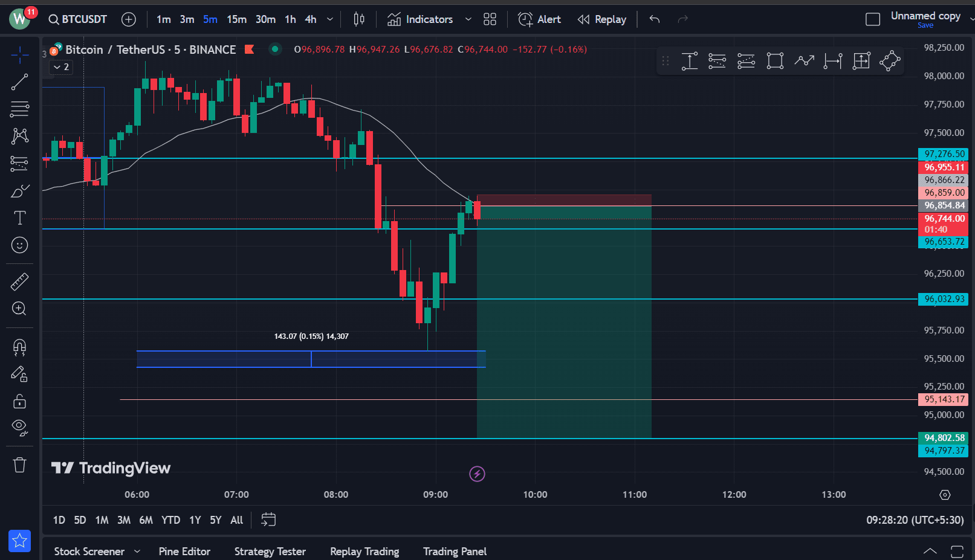
Task: Open the layout grid selector
Action: 490,19
